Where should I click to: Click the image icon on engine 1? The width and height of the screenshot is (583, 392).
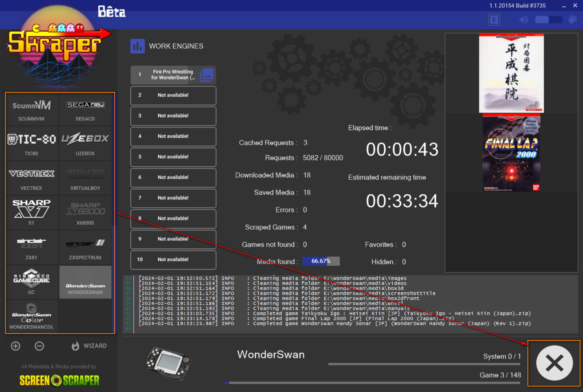tap(207, 75)
